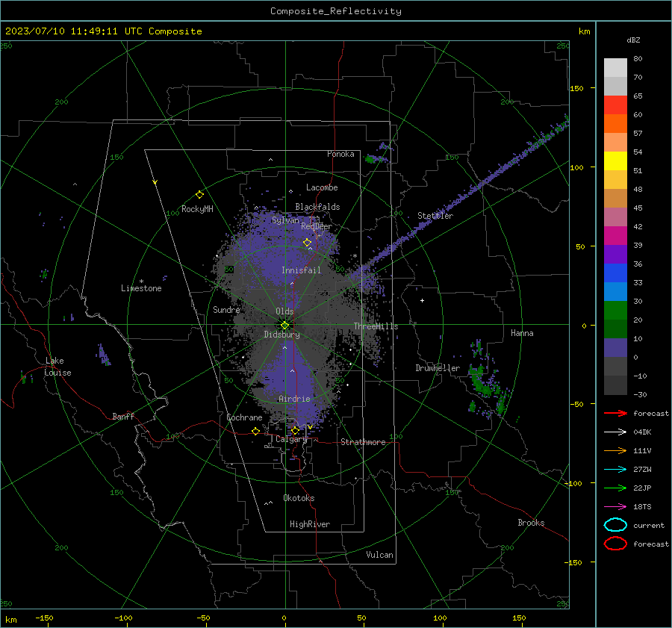Click the Drumheller city label
The image size is (672, 628).
[438, 368]
